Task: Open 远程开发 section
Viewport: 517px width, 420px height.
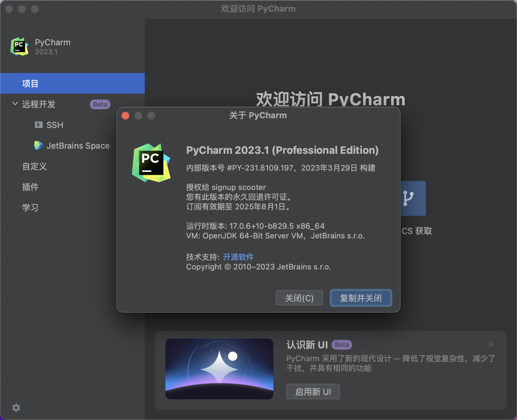Action: point(39,104)
